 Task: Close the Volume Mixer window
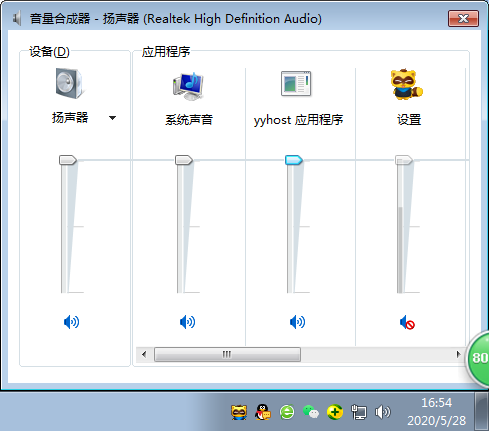pyautogui.click(x=464, y=18)
